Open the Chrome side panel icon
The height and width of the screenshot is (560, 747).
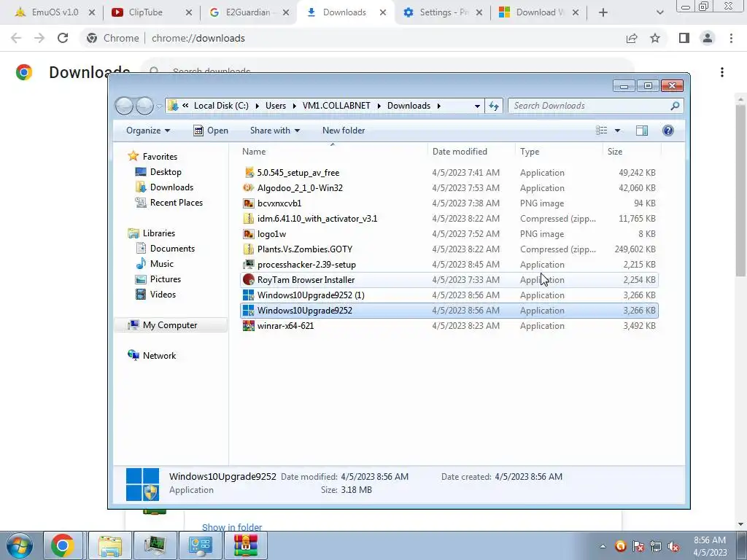[684, 38]
